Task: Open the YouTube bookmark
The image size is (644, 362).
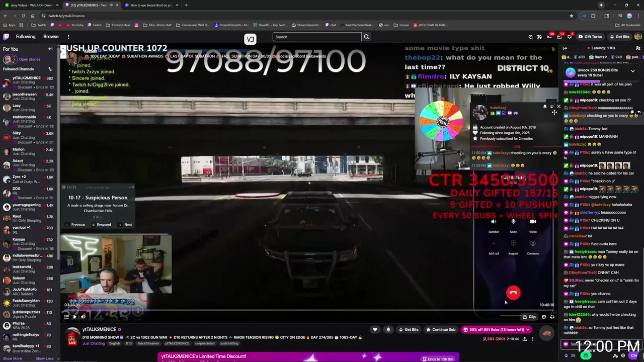Action: click(x=74, y=25)
